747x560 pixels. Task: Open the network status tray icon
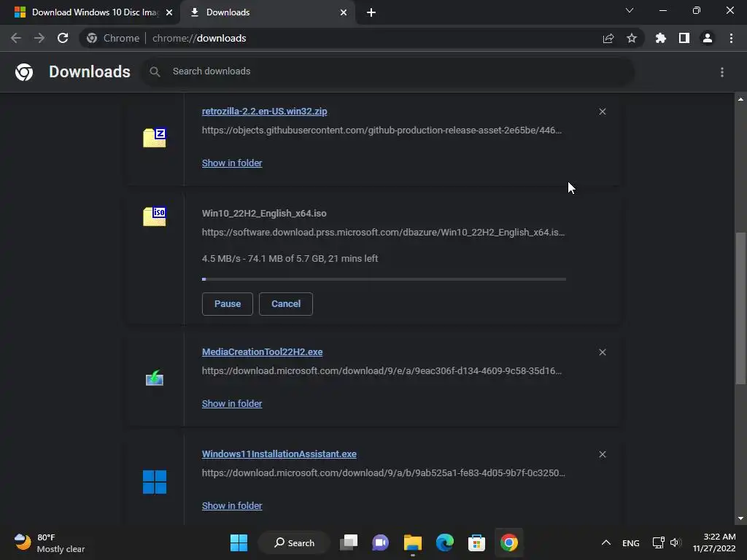click(659, 542)
